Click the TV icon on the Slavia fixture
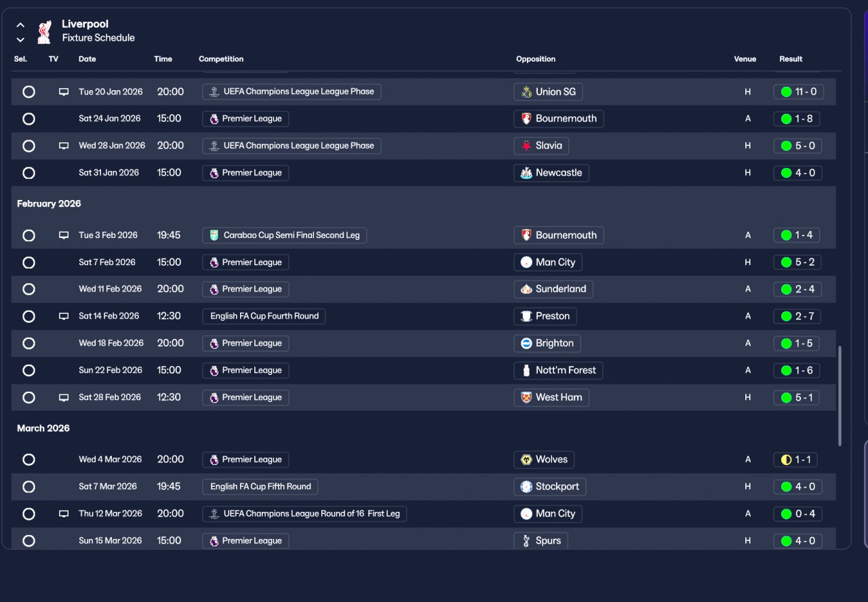This screenshot has height=602, width=868. point(64,146)
